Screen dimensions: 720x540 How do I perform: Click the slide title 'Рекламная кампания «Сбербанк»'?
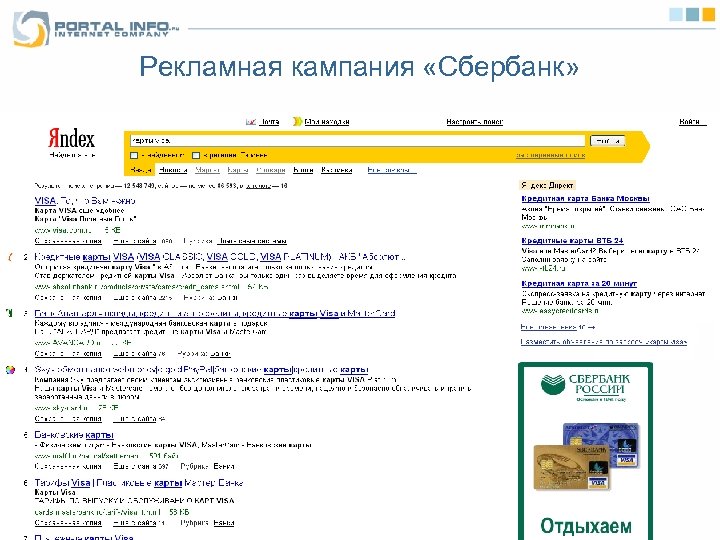[359, 67]
